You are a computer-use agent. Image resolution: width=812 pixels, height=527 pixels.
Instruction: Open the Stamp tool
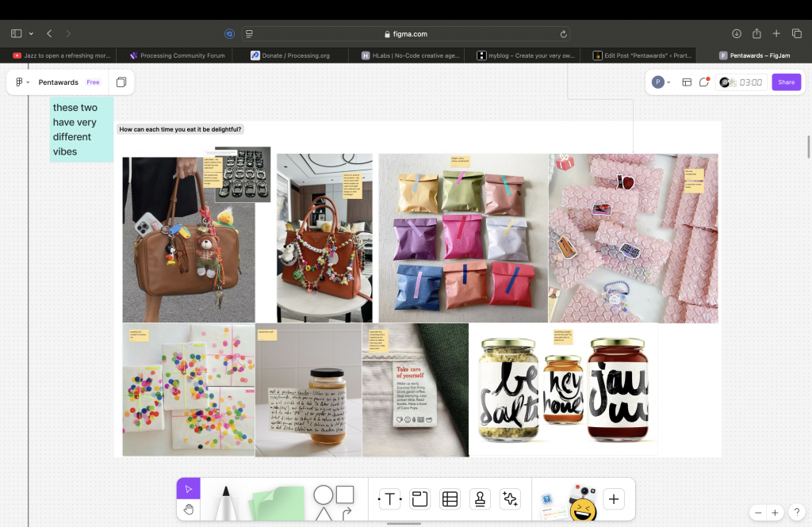click(480, 498)
